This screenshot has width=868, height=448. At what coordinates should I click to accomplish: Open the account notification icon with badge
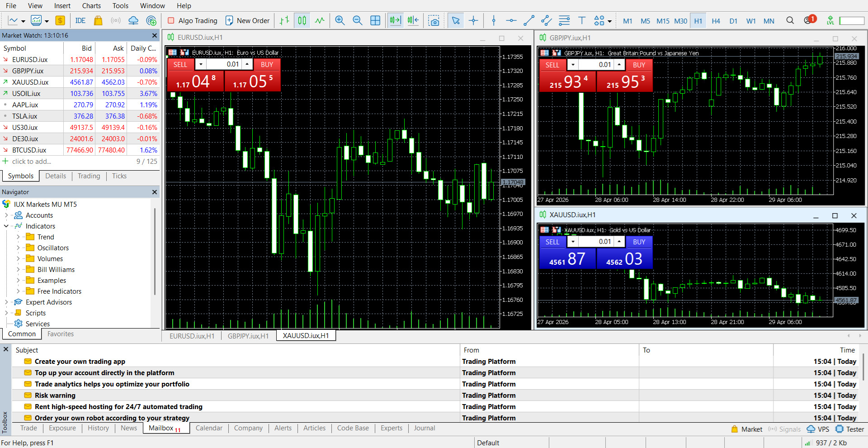tap(810, 20)
